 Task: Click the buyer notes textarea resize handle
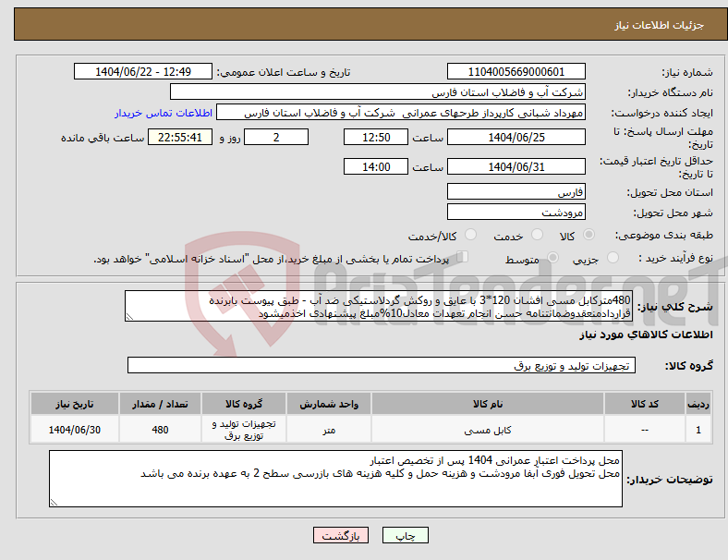point(54,503)
